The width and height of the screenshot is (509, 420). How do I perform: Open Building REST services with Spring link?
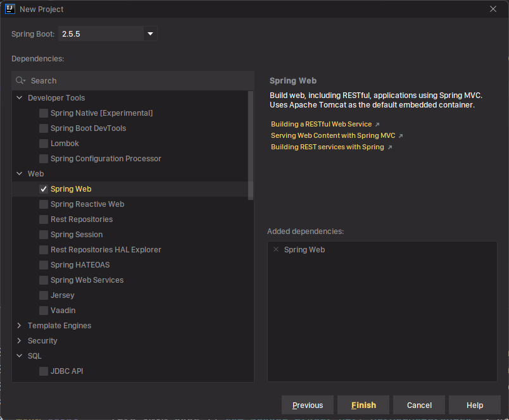point(327,147)
